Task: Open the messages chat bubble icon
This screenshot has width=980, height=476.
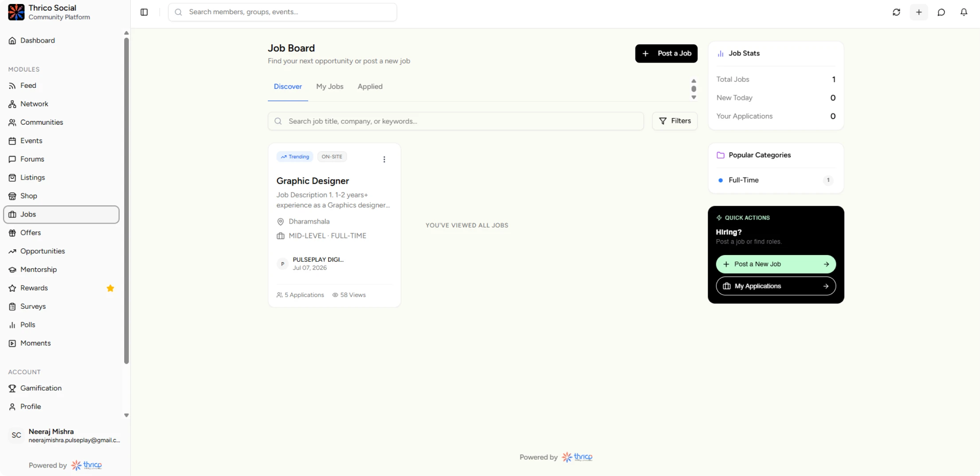Action: [941, 12]
